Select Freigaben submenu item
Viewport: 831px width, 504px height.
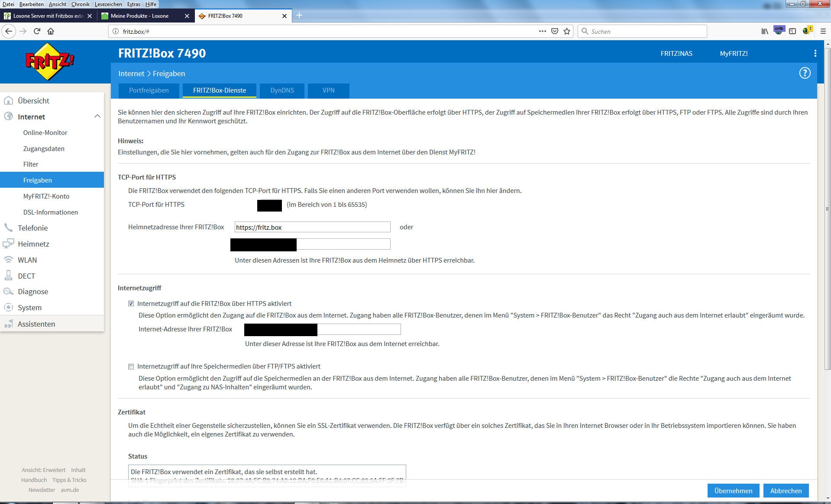[x=52, y=180]
